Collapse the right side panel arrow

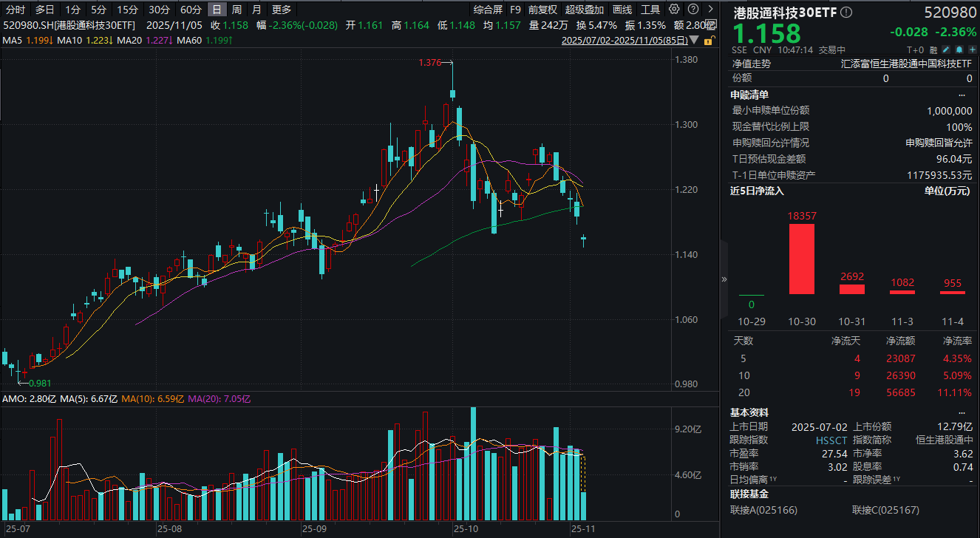click(x=724, y=279)
